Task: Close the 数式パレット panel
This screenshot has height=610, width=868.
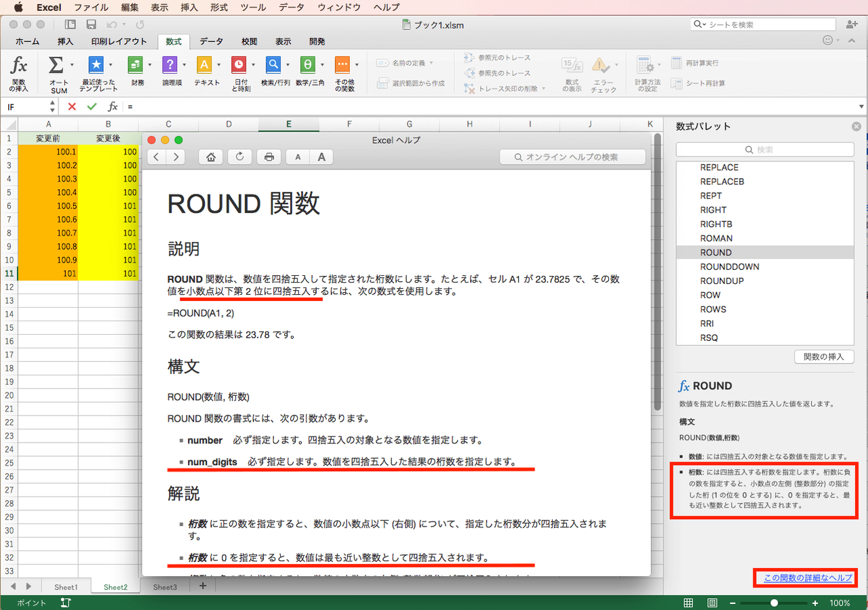Action: click(x=856, y=126)
